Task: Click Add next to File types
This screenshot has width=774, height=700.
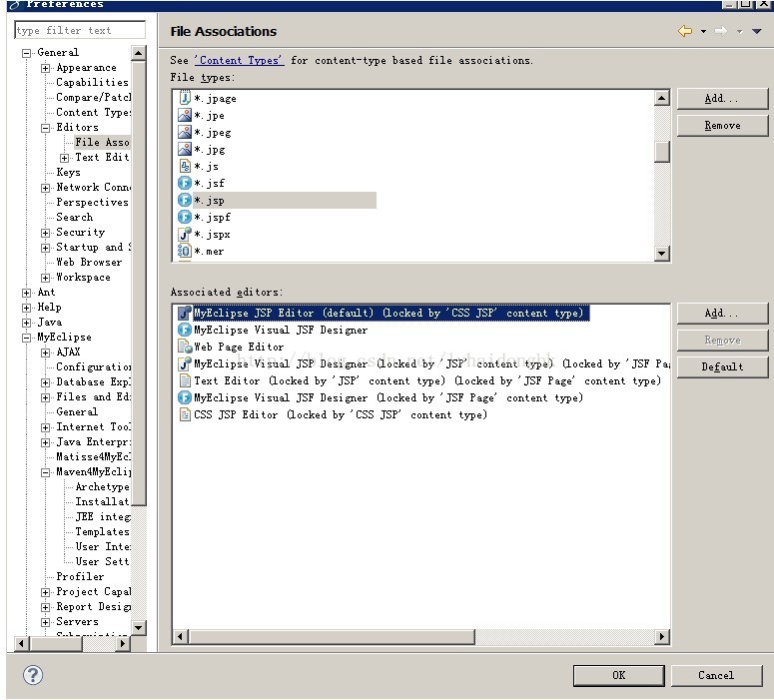Action: (722, 98)
